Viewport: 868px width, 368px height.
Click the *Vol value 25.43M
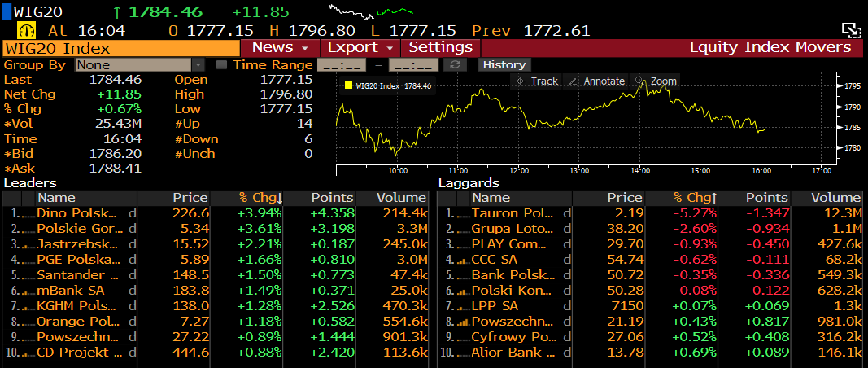pyautogui.click(x=118, y=124)
